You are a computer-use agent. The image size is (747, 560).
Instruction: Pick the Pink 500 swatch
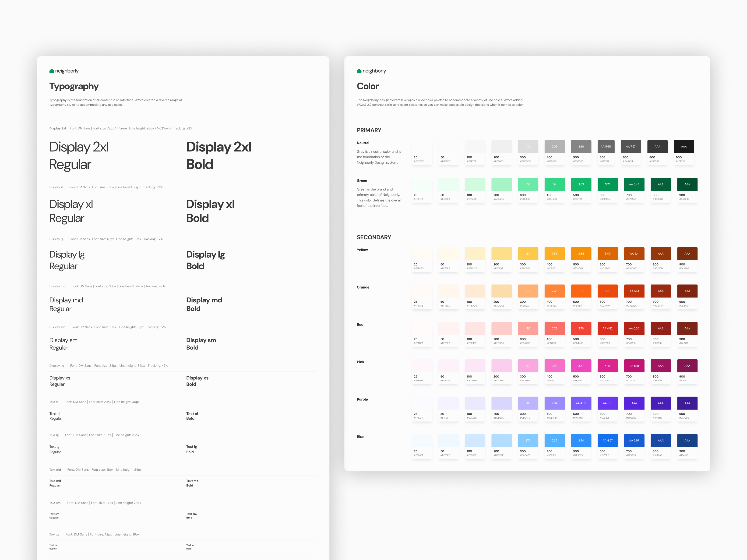pos(581,366)
